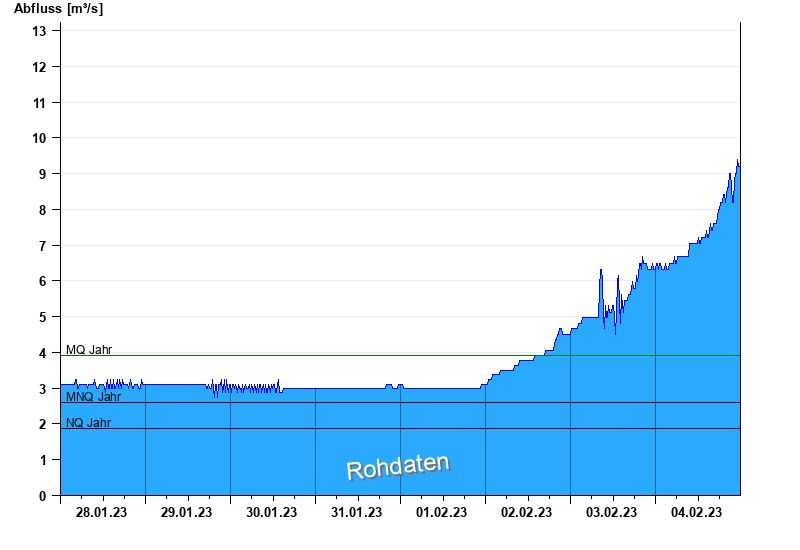Click date label 01.02.23
The height and width of the screenshot is (550, 800).
pos(441,512)
